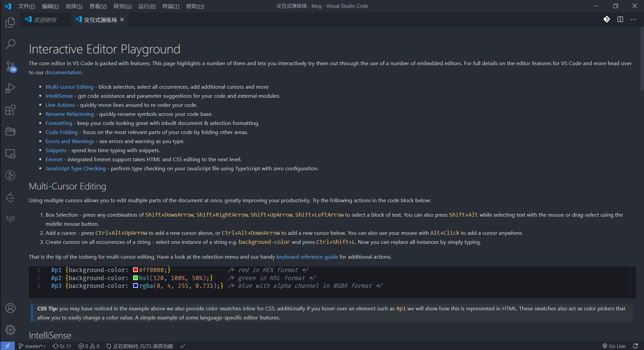
Task: Open the editor More Actions ellipsis
Action: [x=633, y=19]
